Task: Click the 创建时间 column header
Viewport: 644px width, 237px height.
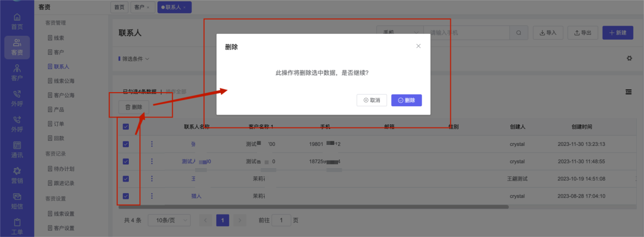Action: click(581, 127)
